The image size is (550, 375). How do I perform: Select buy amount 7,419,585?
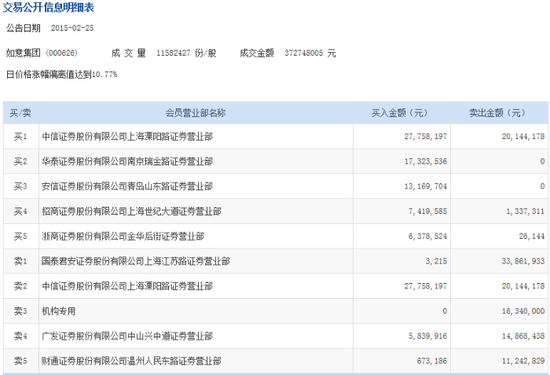(x=428, y=212)
